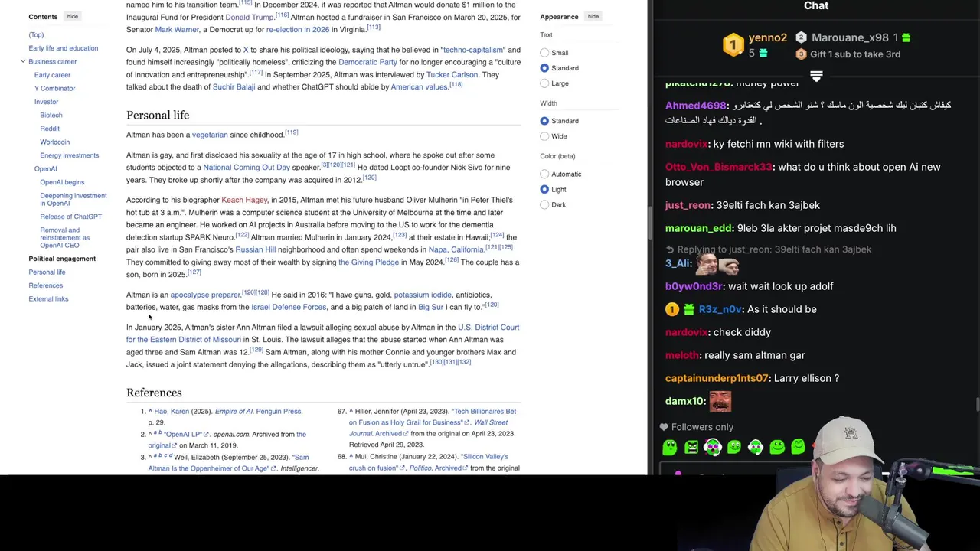This screenshot has width=980, height=551.
Task: Pick the purple-eyed green emote with headphones
Action: coord(713,447)
